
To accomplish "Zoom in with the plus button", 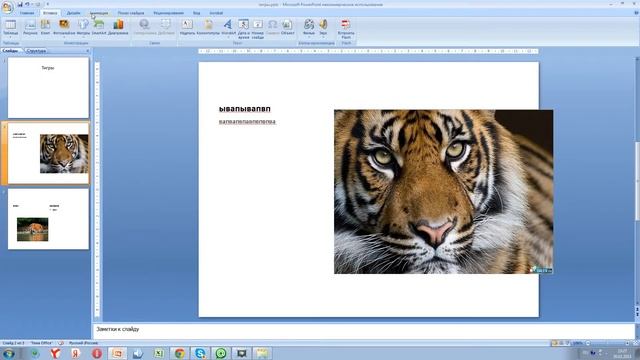I will click(628, 343).
